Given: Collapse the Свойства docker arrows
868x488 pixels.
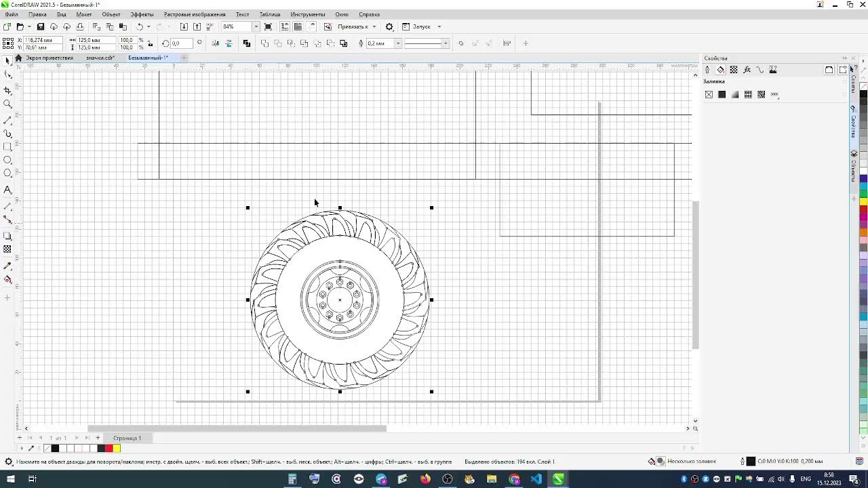Looking at the screenshot, I should pos(844,58).
